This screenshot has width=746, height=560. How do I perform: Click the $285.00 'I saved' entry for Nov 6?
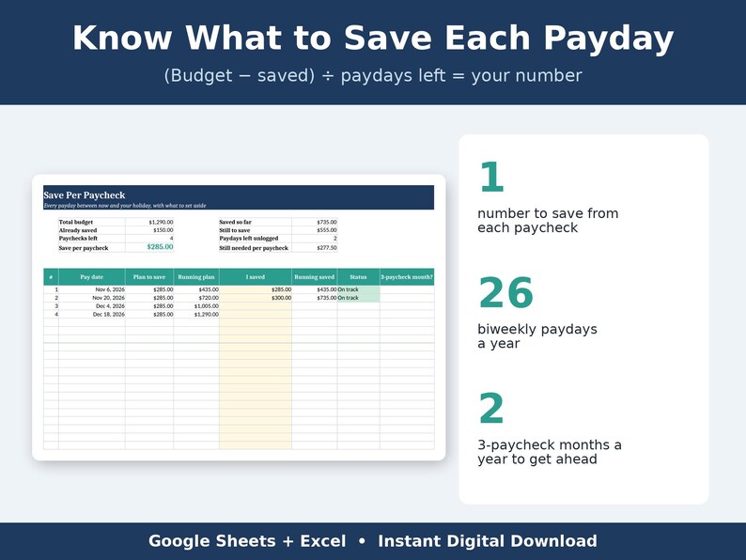pos(256,289)
